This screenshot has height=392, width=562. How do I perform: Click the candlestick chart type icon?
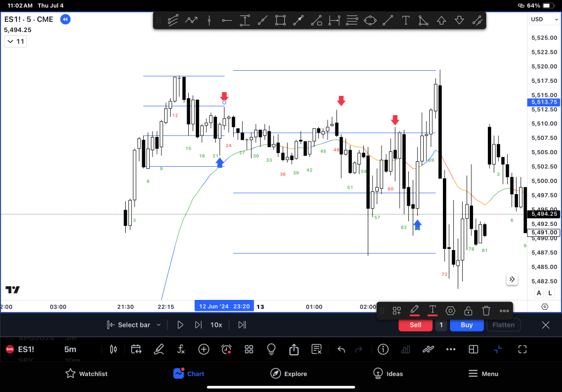click(x=114, y=349)
